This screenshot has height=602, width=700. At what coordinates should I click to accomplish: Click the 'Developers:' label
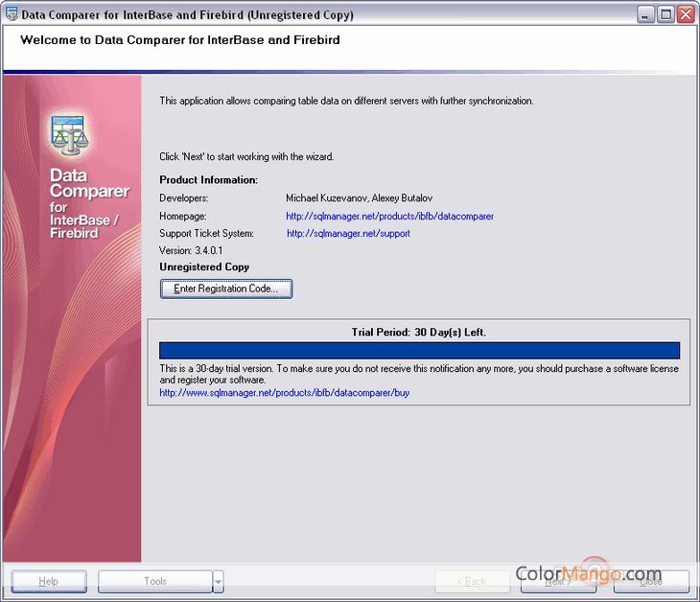pos(183,197)
